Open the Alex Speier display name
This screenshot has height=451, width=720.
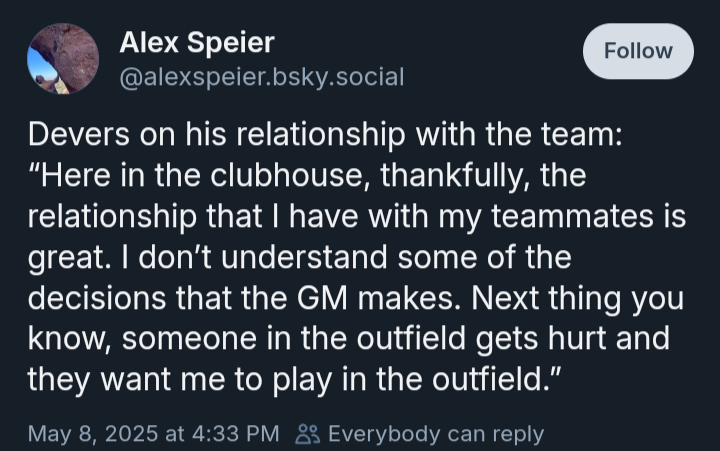point(197,43)
